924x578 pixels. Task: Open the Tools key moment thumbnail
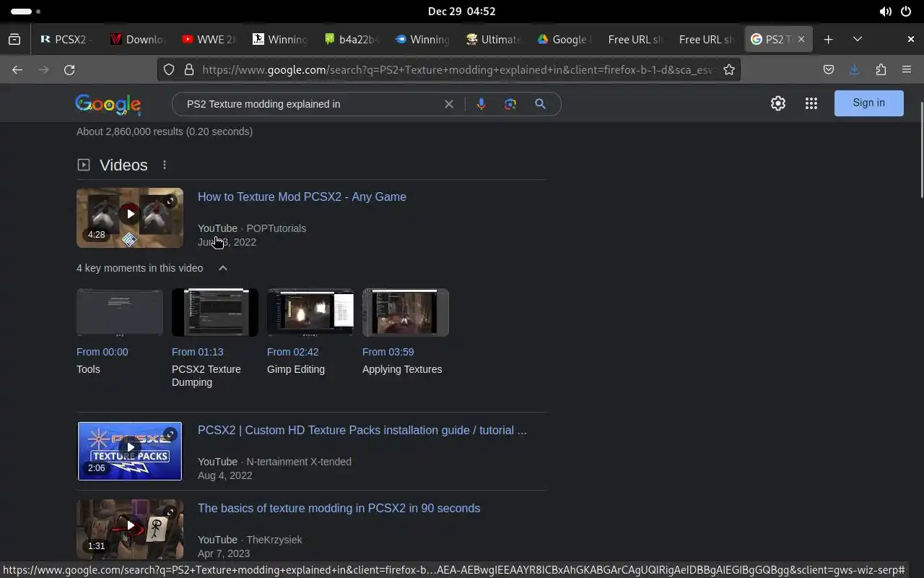point(120,312)
